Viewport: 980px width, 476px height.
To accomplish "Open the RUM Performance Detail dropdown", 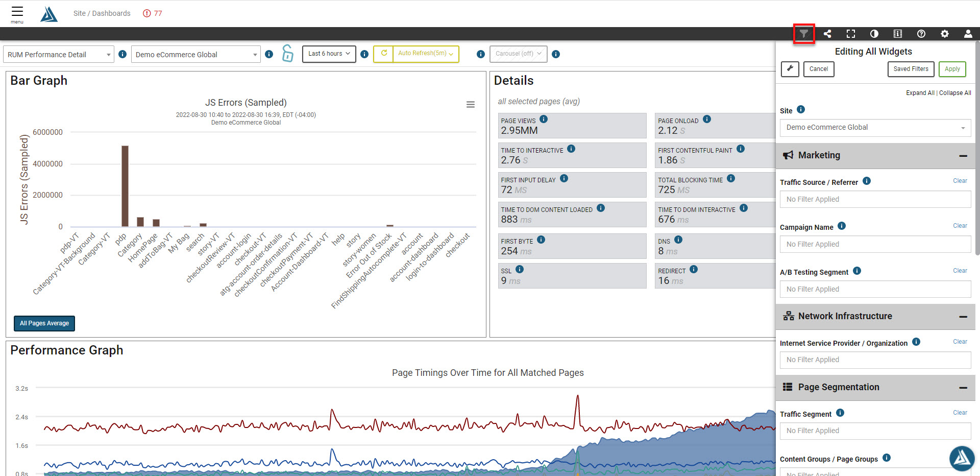I will (x=59, y=55).
